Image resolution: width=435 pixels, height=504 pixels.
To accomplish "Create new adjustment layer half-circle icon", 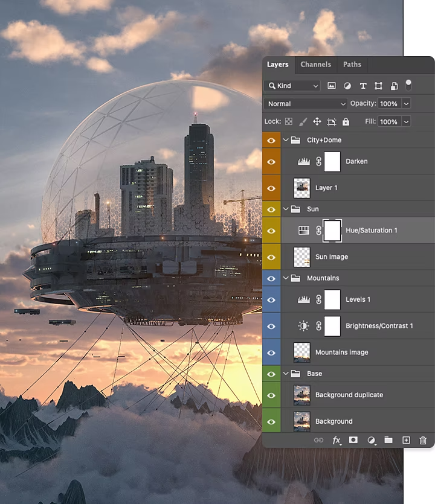I will pyautogui.click(x=372, y=440).
